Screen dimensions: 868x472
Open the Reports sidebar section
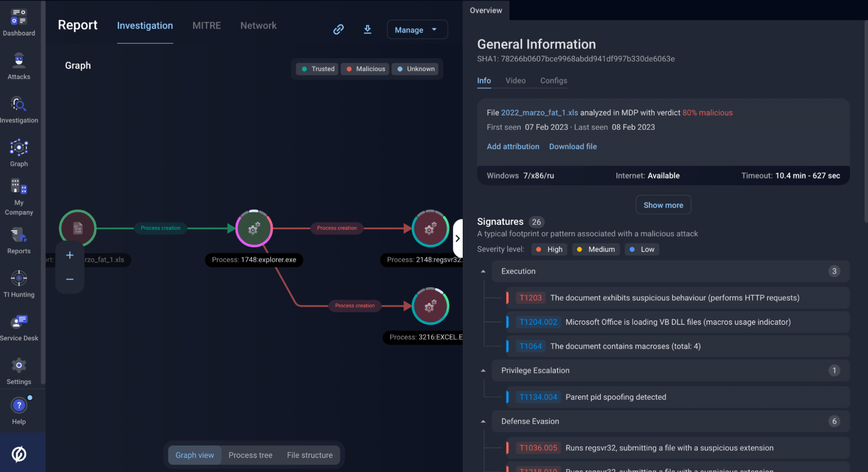point(19,241)
